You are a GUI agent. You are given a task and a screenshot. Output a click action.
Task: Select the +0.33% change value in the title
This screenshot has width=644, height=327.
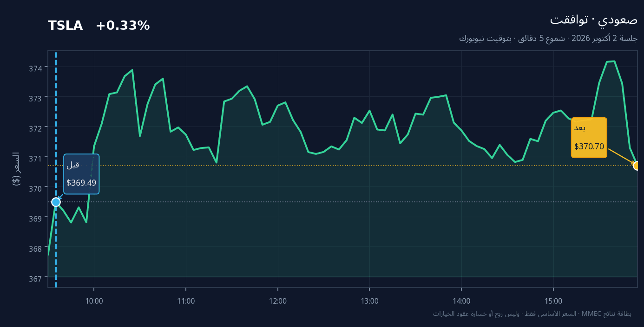[123, 26]
